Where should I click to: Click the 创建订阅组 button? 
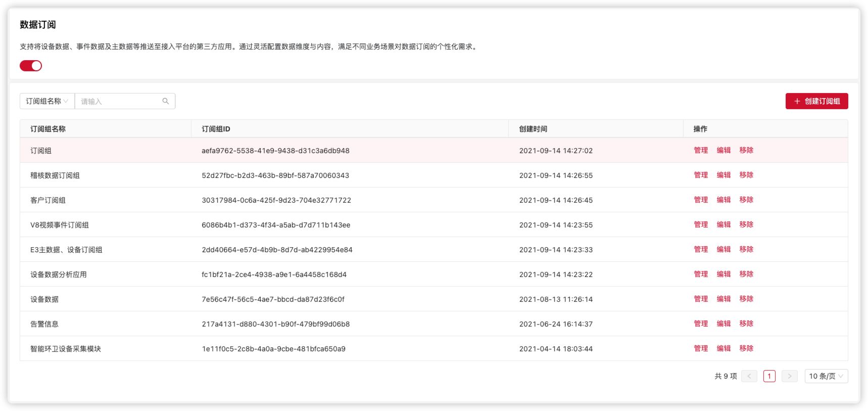click(x=816, y=101)
